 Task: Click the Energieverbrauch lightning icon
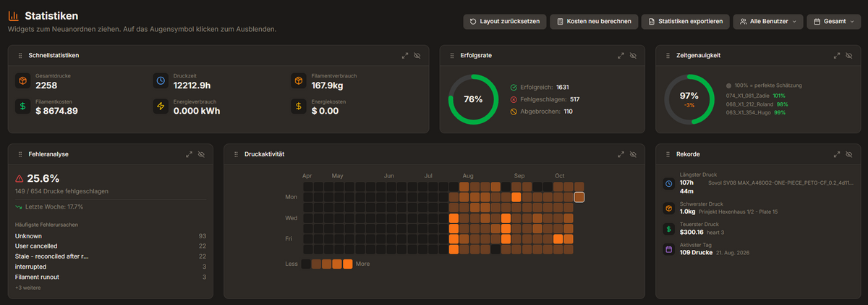(161, 106)
